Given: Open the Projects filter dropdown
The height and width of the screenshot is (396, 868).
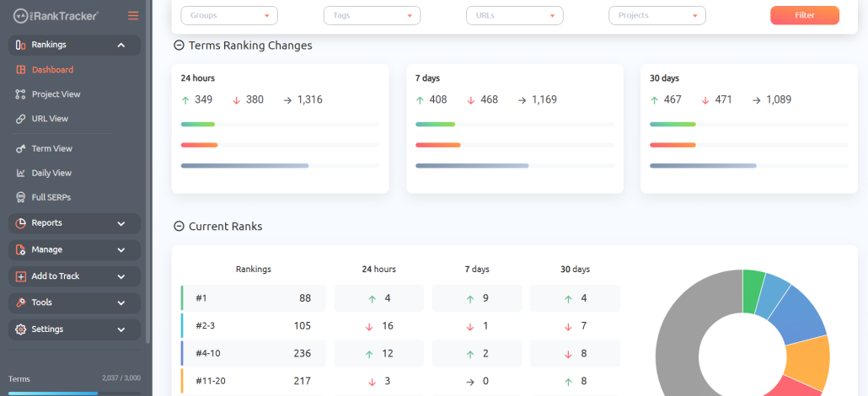Looking at the screenshot, I should 657,15.
